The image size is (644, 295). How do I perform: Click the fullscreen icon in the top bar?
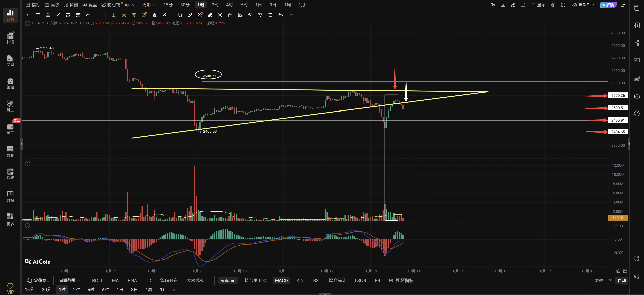(563, 5)
